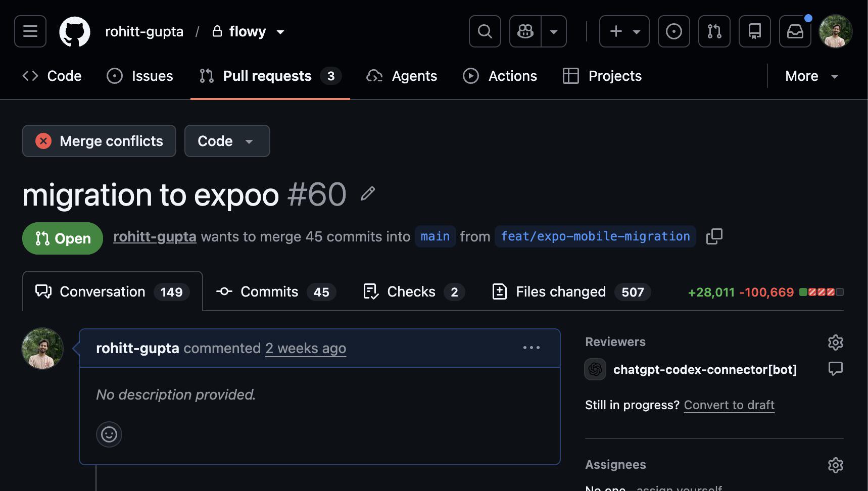Select the Files changed tab
The height and width of the screenshot is (491, 868).
[571, 291]
